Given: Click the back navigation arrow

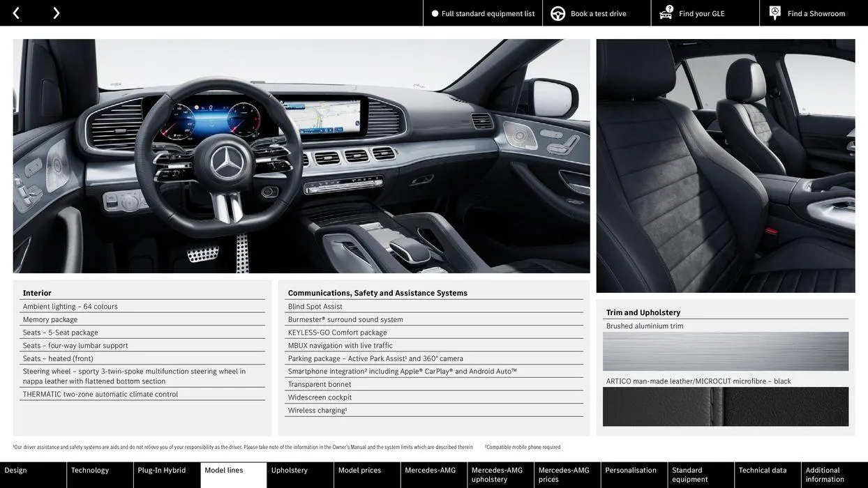Looking at the screenshot, I should [x=15, y=13].
